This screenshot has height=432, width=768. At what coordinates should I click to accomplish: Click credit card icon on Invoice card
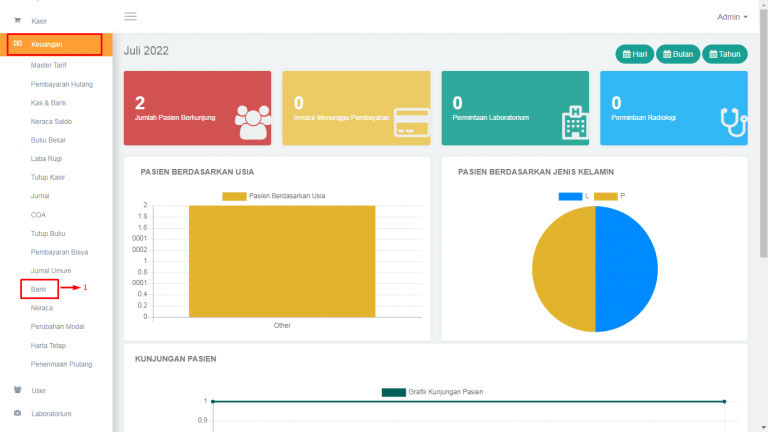click(x=411, y=122)
